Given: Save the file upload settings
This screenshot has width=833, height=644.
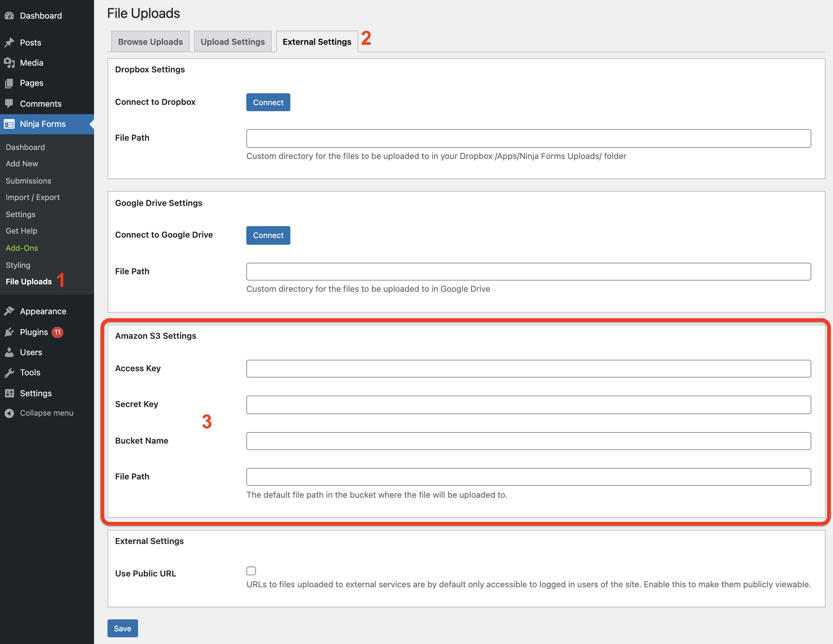Looking at the screenshot, I should click(x=122, y=628).
